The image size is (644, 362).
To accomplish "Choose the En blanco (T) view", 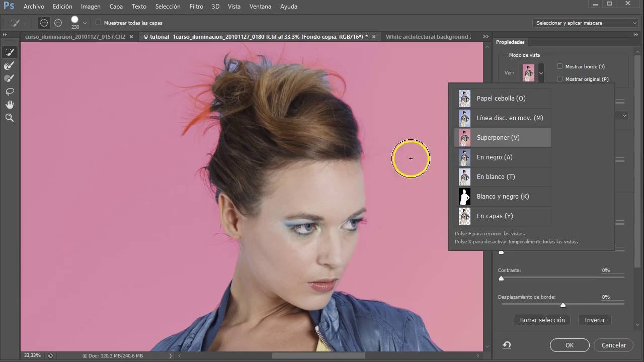I will point(503,177).
